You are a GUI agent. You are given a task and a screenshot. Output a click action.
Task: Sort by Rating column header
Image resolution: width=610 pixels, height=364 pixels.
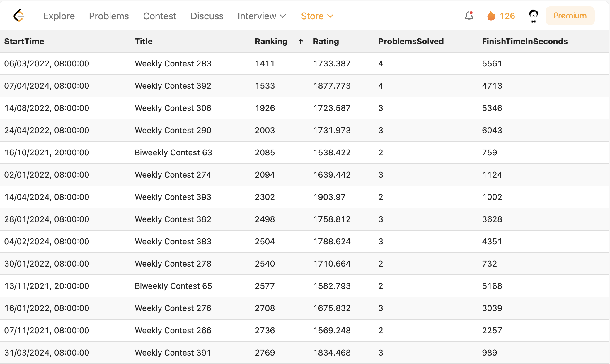coord(326,41)
